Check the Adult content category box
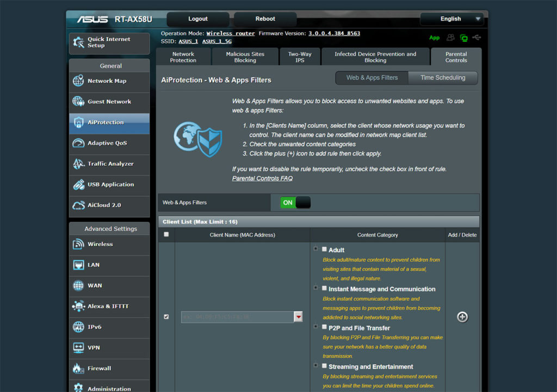Screen dimensions: 557x392 click(325, 250)
